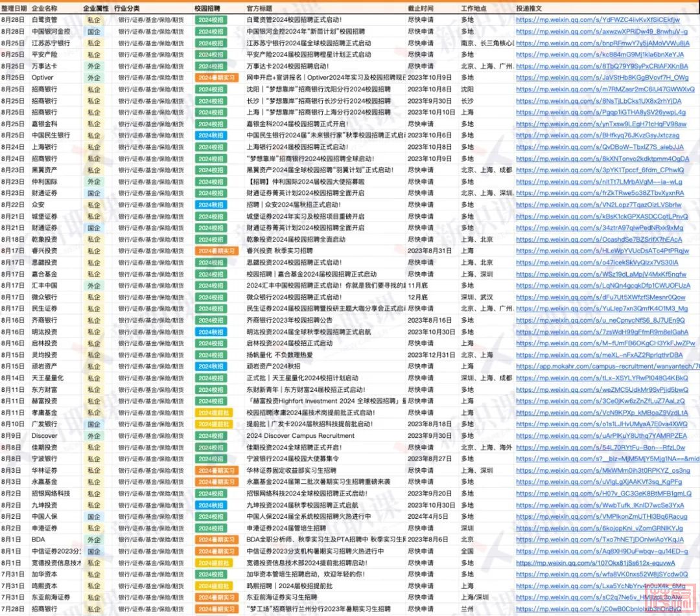Screen dimensions: 700x616
Task: Open the 黑翼资产 recruitment URL
Action: 600,170
